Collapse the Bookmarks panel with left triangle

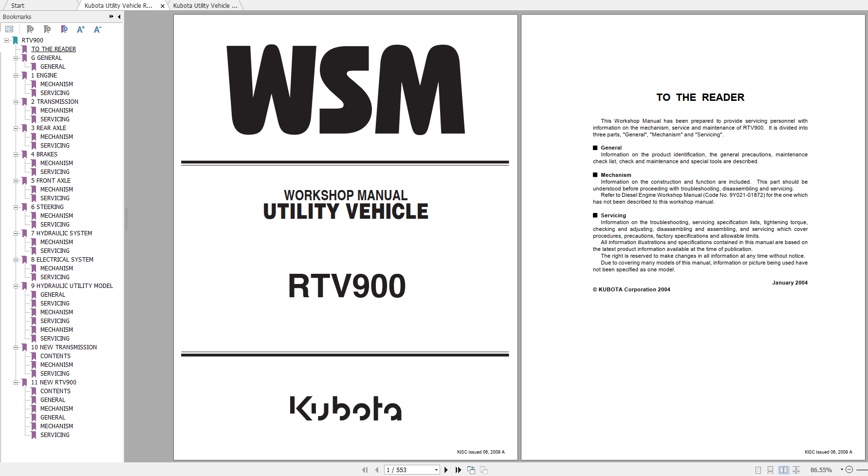(119, 17)
